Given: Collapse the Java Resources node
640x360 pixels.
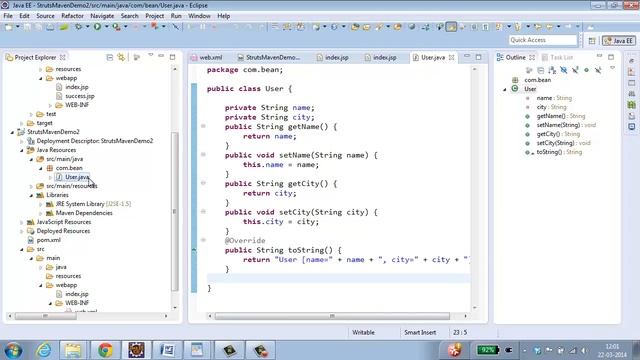Looking at the screenshot, I should point(22,150).
